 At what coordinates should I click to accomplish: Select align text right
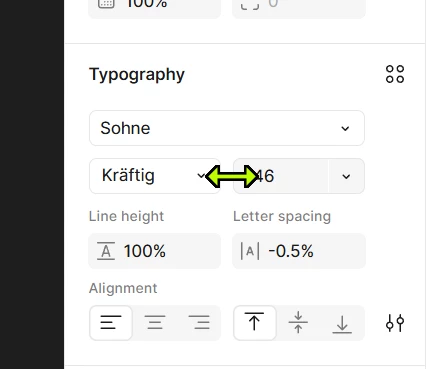pos(199,323)
